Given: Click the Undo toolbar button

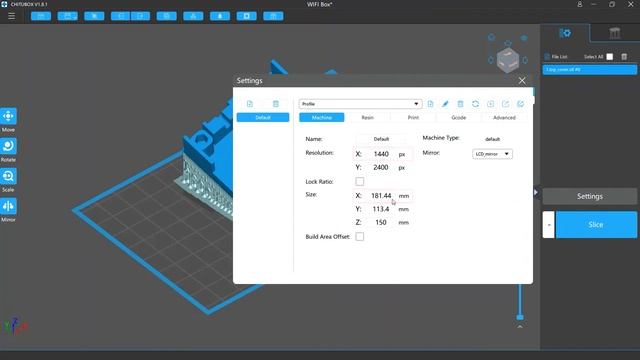Looking at the screenshot, I should [121, 16].
